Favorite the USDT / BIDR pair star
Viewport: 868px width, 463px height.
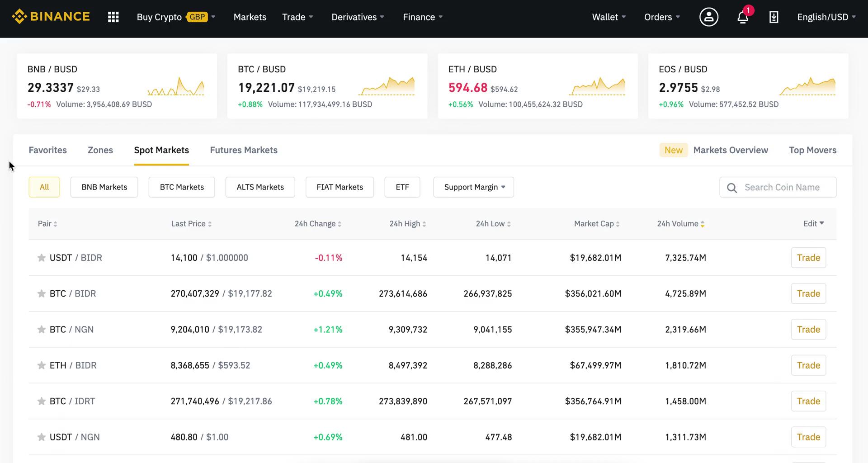[42, 258]
